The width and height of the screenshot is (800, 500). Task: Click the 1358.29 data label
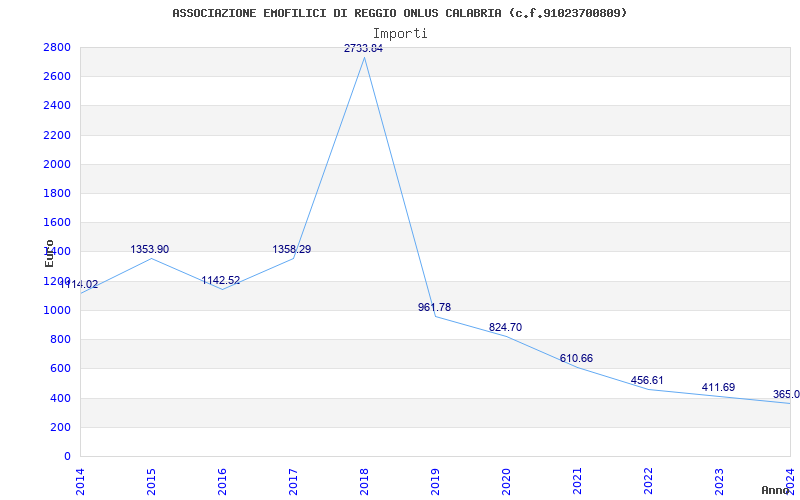click(x=291, y=249)
